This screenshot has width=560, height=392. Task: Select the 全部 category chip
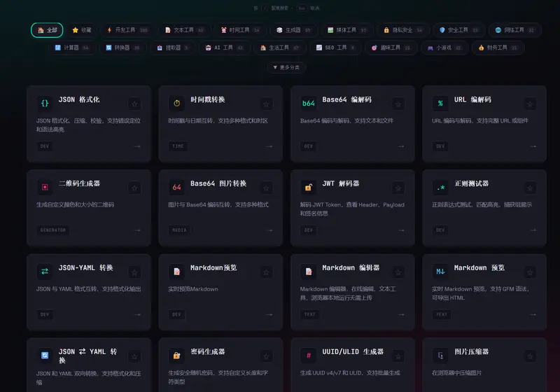(47, 30)
